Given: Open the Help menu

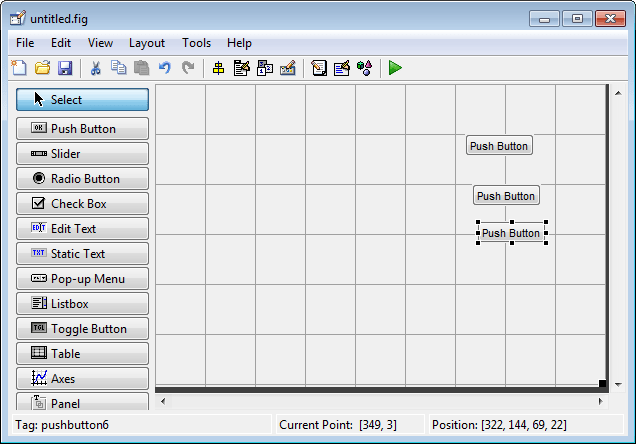Looking at the screenshot, I should pos(239,43).
